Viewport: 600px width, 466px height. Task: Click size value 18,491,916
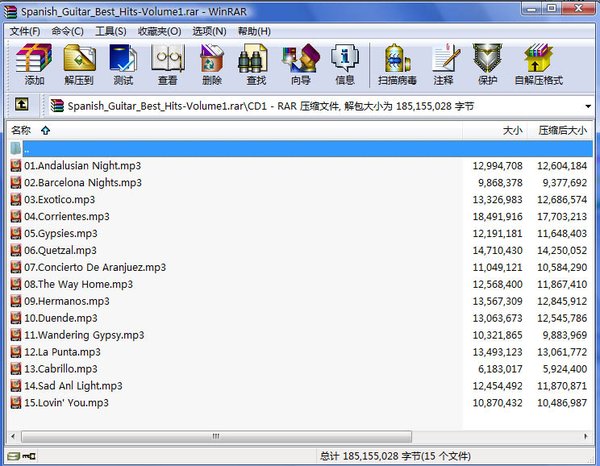(x=497, y=217)
